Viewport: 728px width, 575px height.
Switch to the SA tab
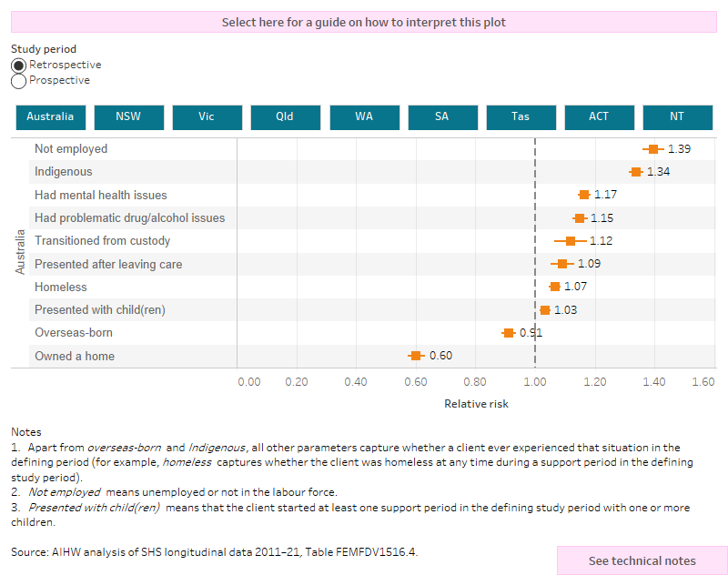pyautogui.click(x=442, y=116)
